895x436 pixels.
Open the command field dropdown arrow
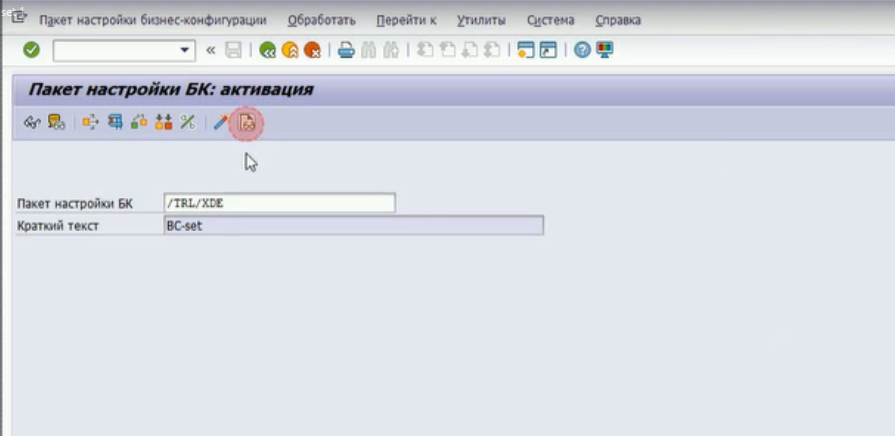[x=185, y=50]
